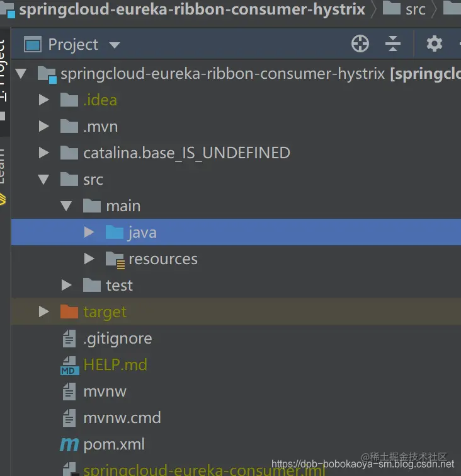Expand the .idea folder arrow
This screenshot has height=476, width=461.
click(x=44, y=100)
